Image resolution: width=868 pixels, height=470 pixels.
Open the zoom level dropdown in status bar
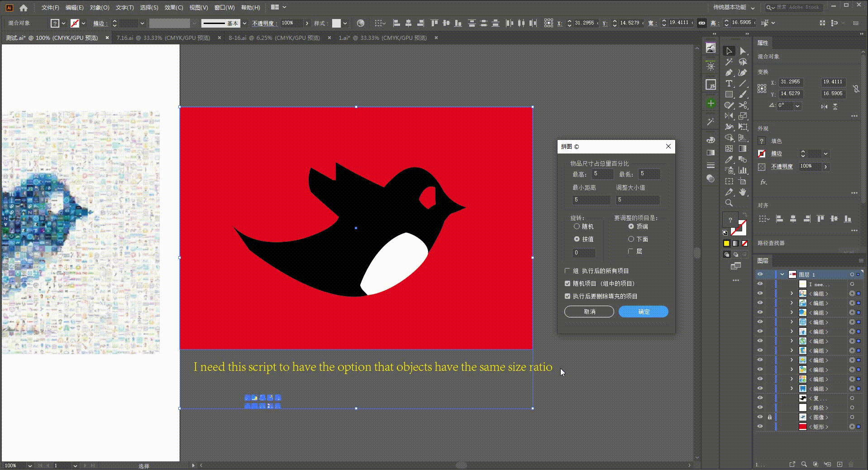click(30, 465)
